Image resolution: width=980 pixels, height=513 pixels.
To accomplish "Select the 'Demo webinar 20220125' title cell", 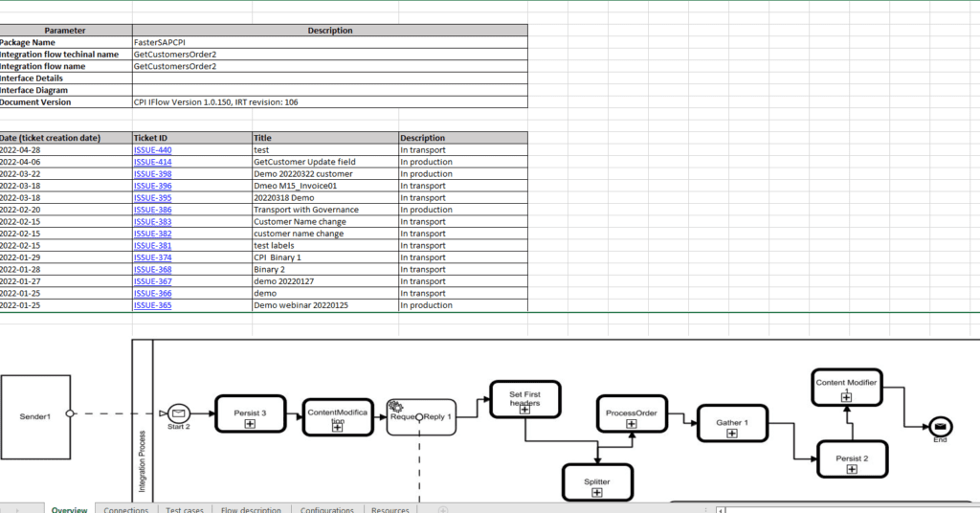I will point(325,305).
